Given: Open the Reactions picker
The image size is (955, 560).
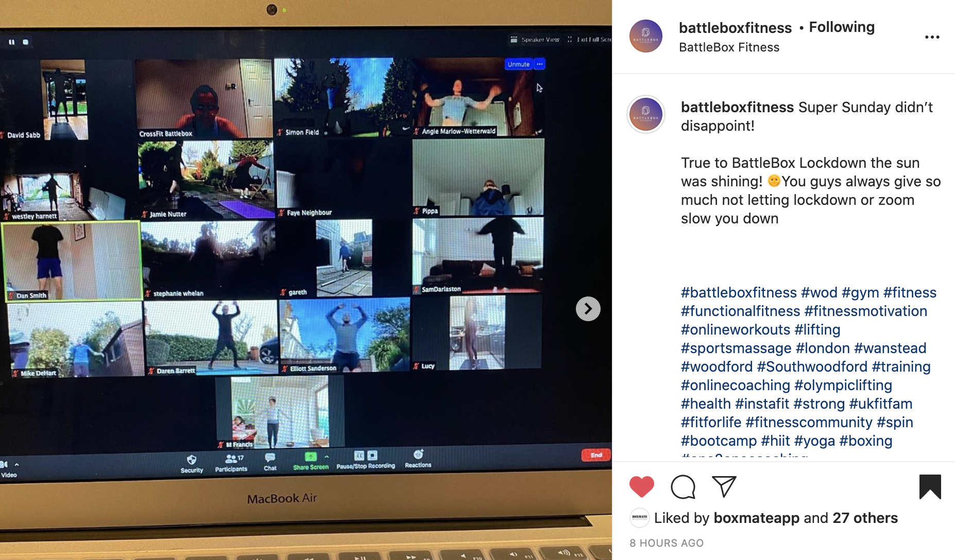Looking at the screenshot, I should point(418,455).
